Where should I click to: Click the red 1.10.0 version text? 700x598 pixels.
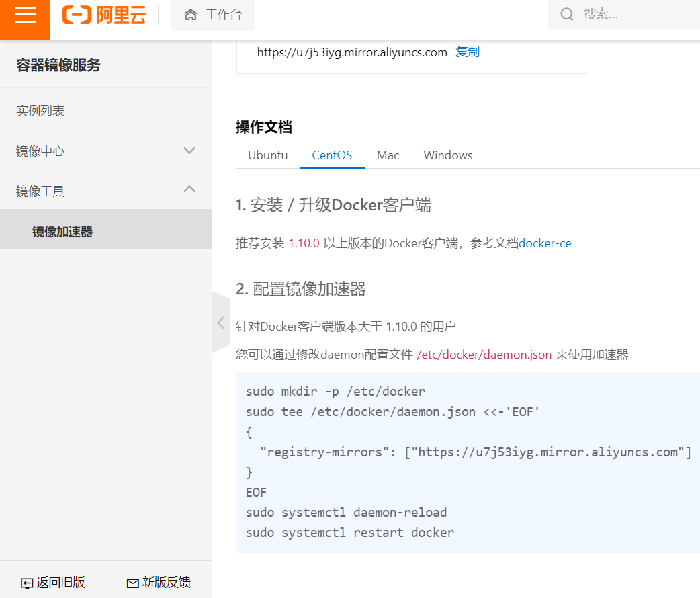pyautogui.click(x=304, y=243)
